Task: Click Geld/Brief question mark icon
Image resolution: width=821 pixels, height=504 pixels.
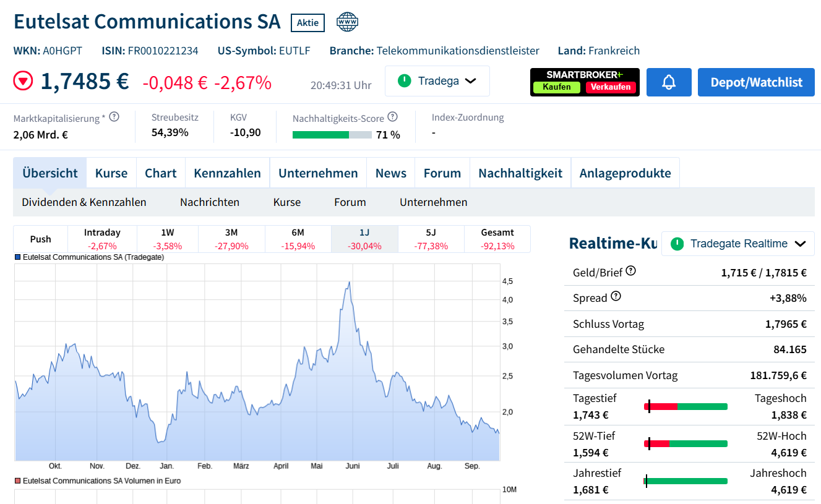Action: coord(630,271)
